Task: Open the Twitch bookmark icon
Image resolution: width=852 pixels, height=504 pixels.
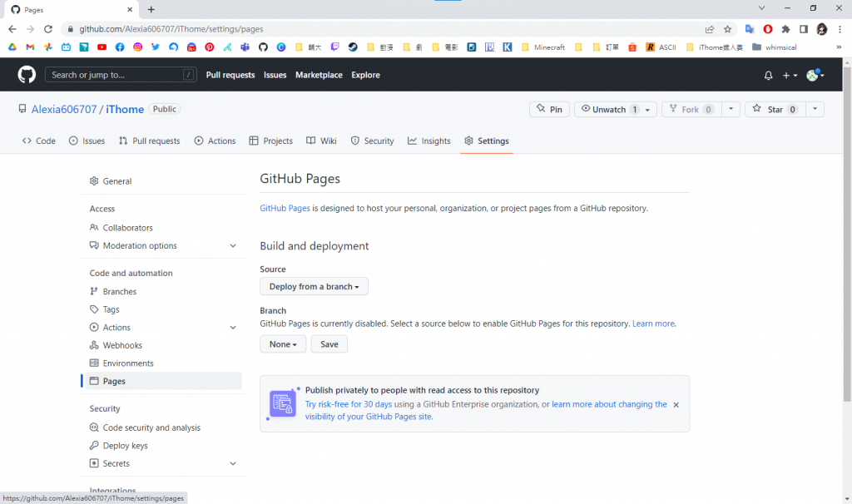Action: [x=334, y=47]
